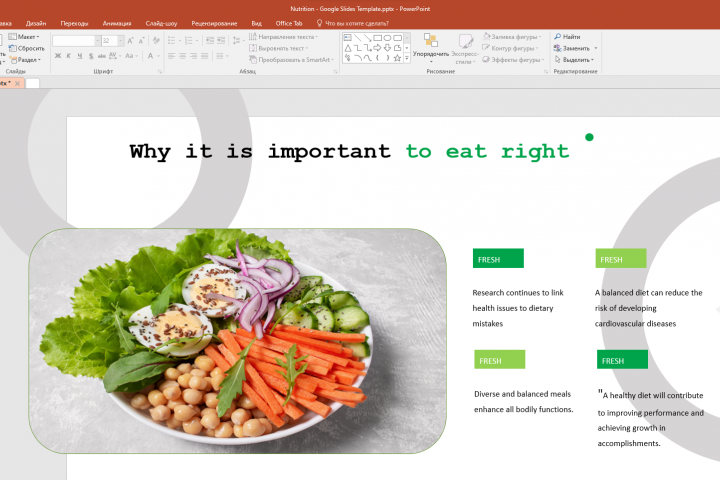The image size is (720, 480).
Task: Click the Найти search button
Action: 568,37
